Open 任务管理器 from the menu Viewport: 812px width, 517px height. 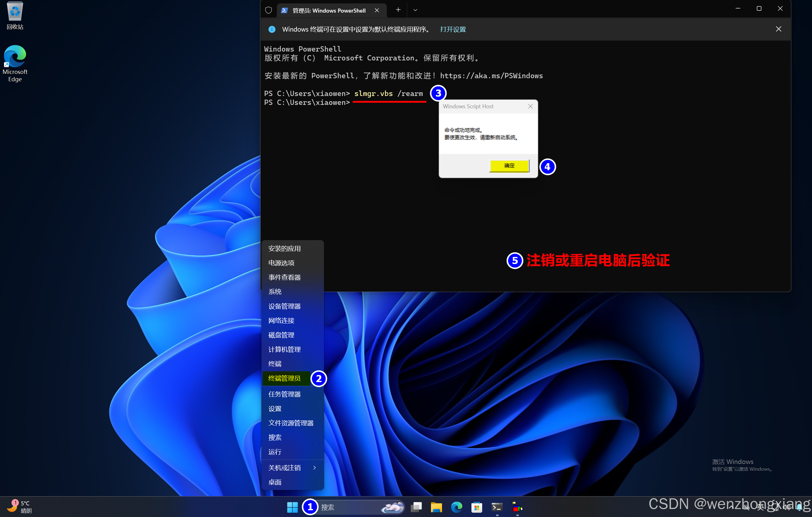(x=284, y=394)
